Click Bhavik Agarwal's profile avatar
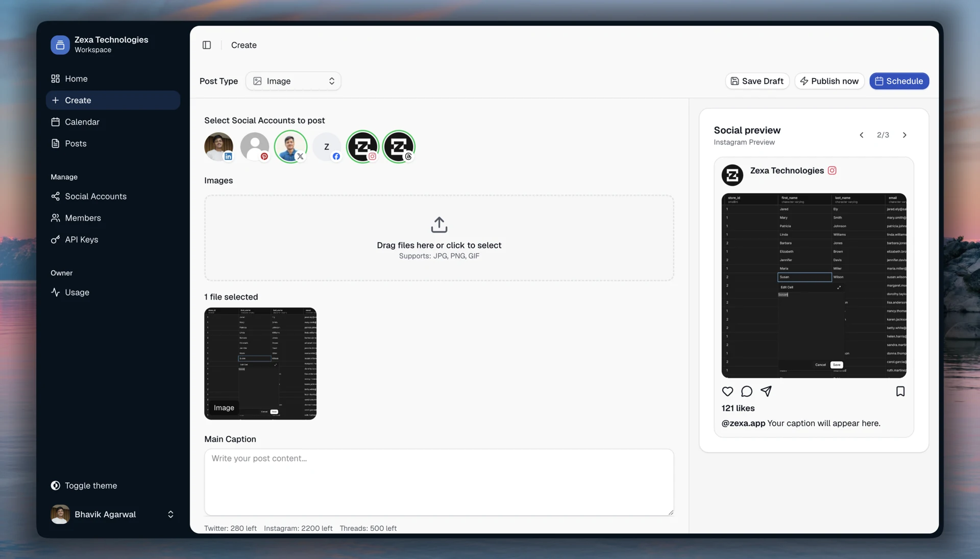Image resolution: width=980 pixels, height=559 pixels. (60, 514)
